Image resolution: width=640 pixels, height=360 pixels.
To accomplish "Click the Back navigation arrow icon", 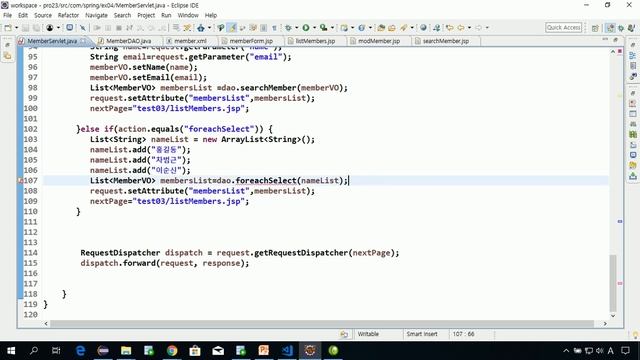I will point(461,28).
